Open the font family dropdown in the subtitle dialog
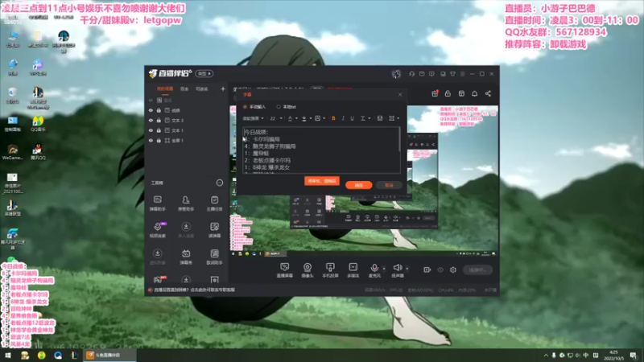This screenshot has width=644, height=362. (x=254, y=118)
